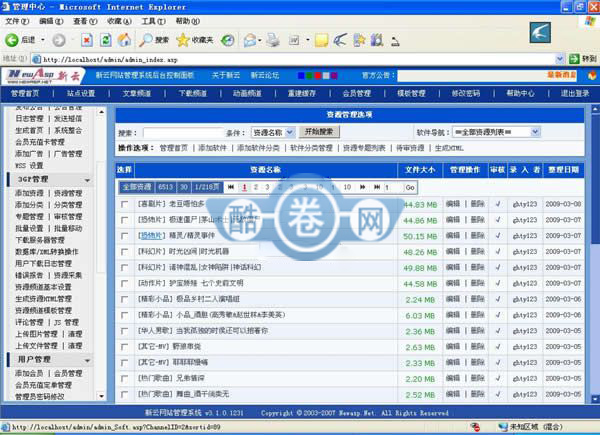Image resolution: width=600 pixels, height=435 pixels.
Task: Select the checkbox for the 2.24 MB row
Action: coord(124,300)
